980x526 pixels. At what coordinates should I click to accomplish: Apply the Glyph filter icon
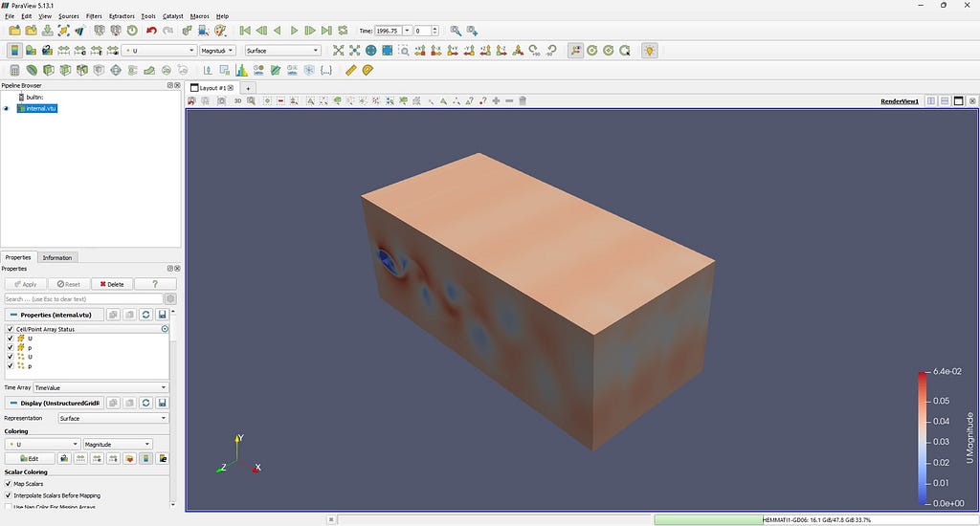coord(116,71)
